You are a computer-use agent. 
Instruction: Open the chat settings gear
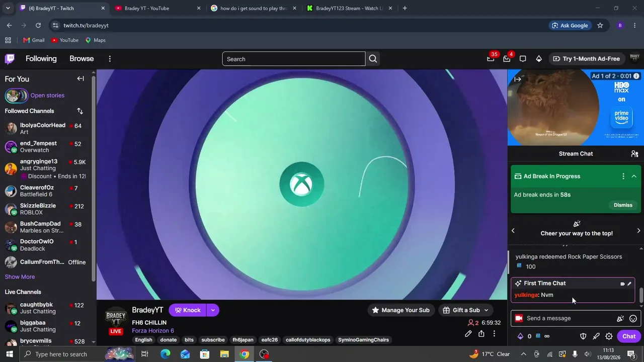[x=609, y=336]
